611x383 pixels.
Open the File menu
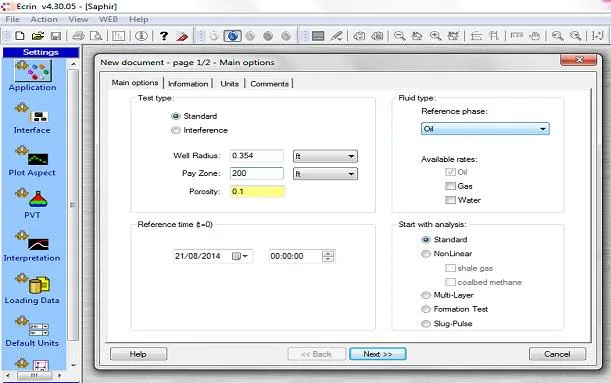pyautogui.click(x=12, y=19)
